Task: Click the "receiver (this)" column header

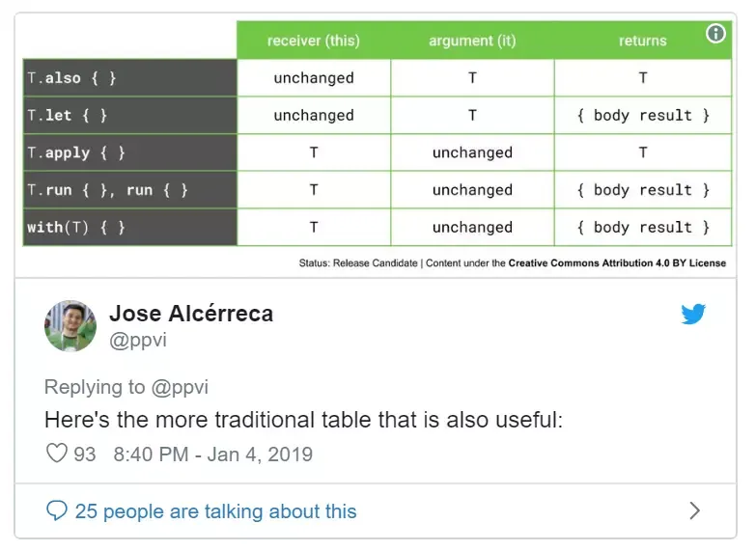Action: point(314,41)
